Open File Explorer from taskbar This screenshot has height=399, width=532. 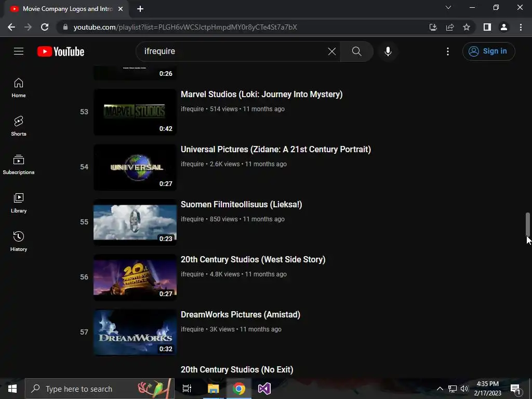tap(213, 389)
